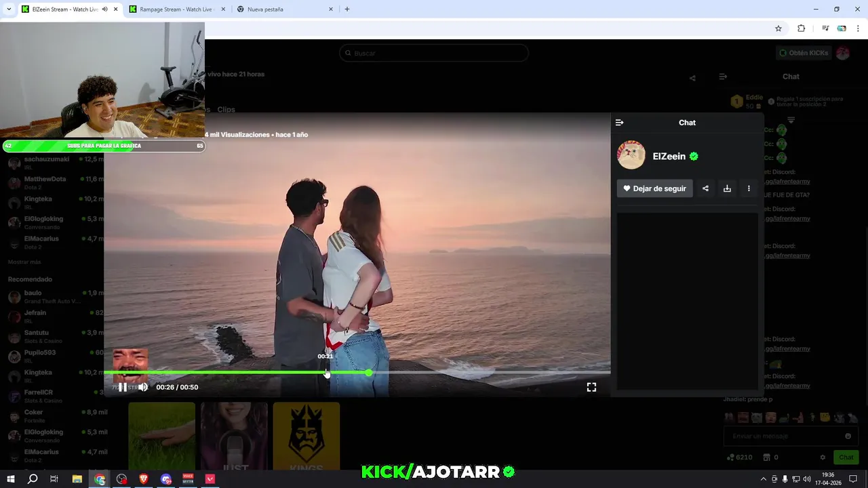Open the system volume tray icon
This screenshot has width=868, height=488.
tap(807, 479)
